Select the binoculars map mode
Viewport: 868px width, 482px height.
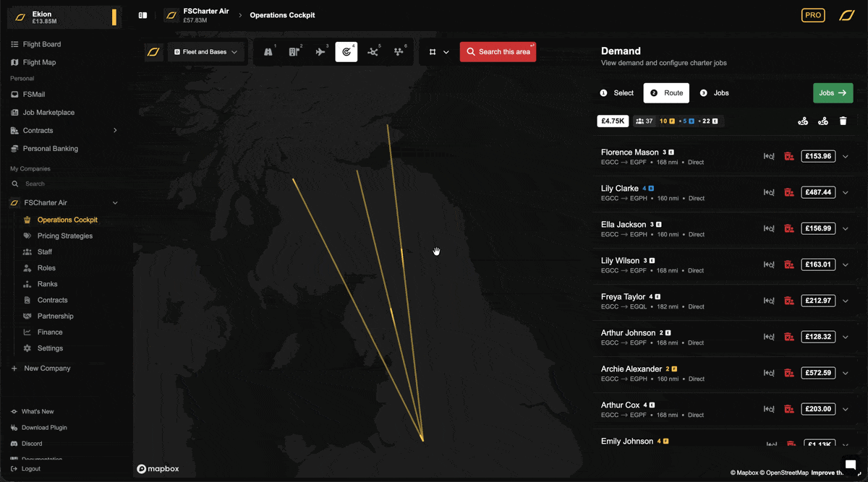tap(268, 52)
